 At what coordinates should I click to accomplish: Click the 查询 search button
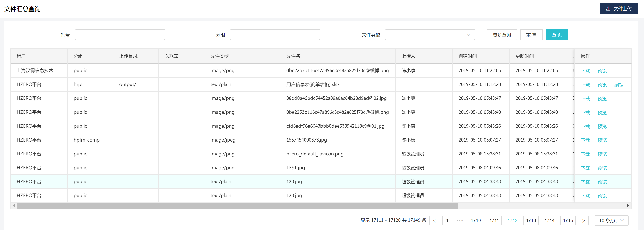557,35
